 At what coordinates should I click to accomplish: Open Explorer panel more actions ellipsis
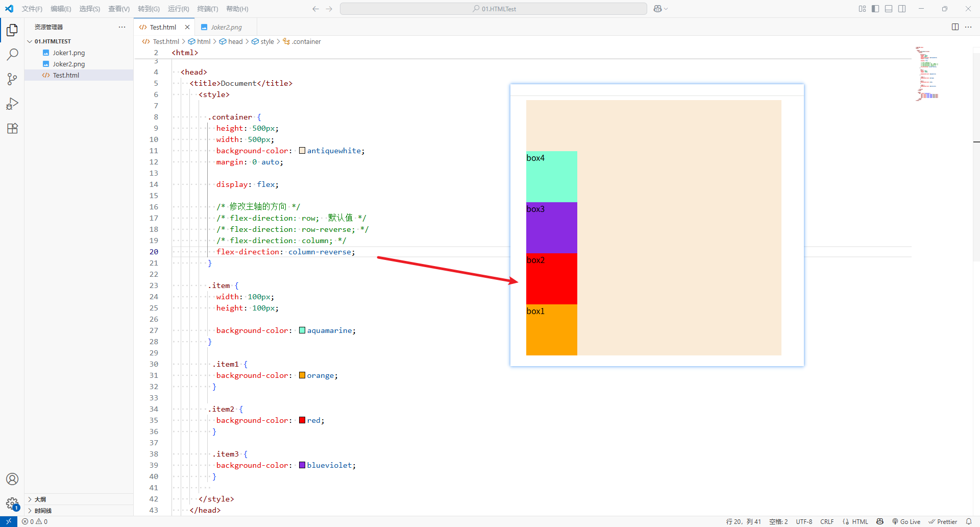pos(122,27)
